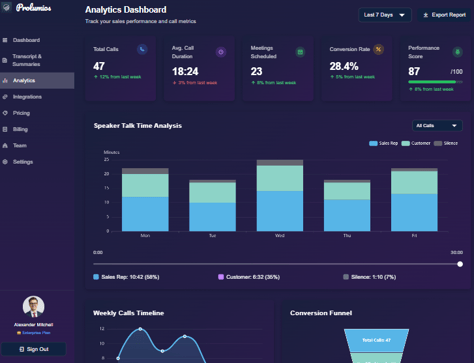Click the download icon in Export Report

coord(426,15)
